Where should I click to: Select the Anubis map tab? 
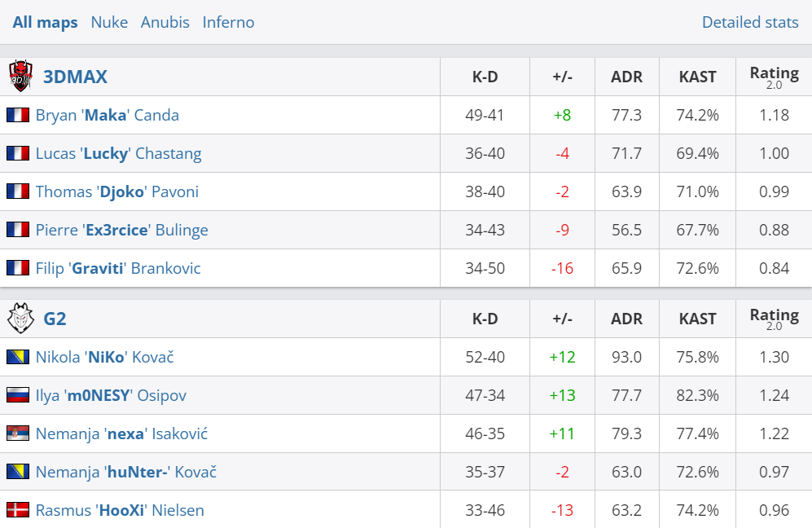pos(165,22)
